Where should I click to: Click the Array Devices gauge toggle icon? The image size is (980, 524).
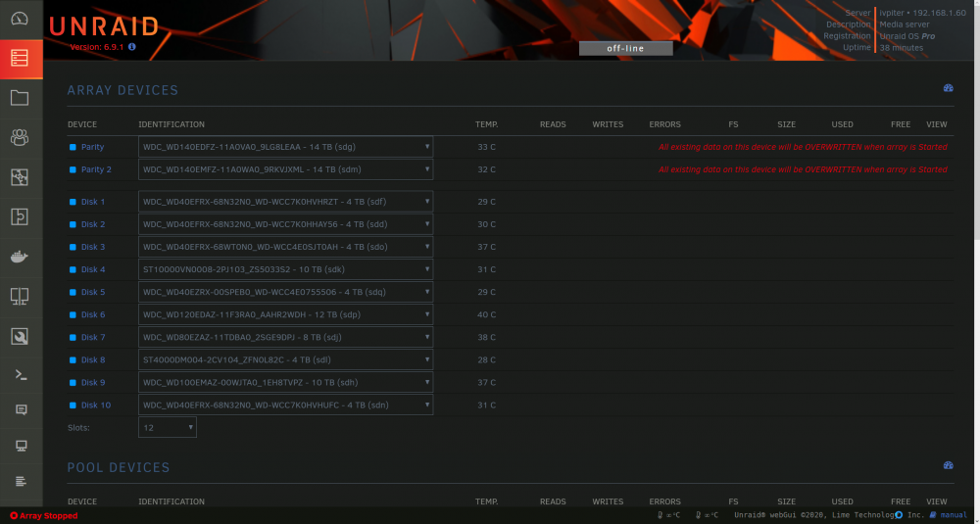[x=948, y=88]
